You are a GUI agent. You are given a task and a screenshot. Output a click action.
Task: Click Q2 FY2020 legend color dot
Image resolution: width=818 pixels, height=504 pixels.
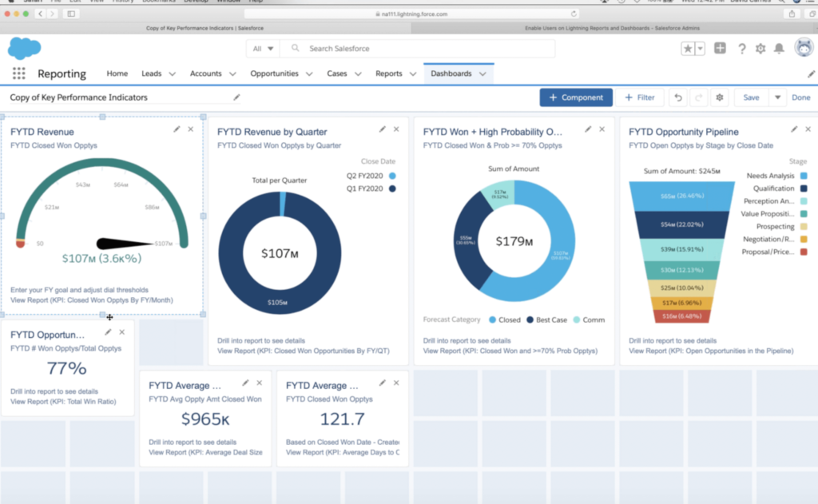pyautogui.click(x=392, y=176)
